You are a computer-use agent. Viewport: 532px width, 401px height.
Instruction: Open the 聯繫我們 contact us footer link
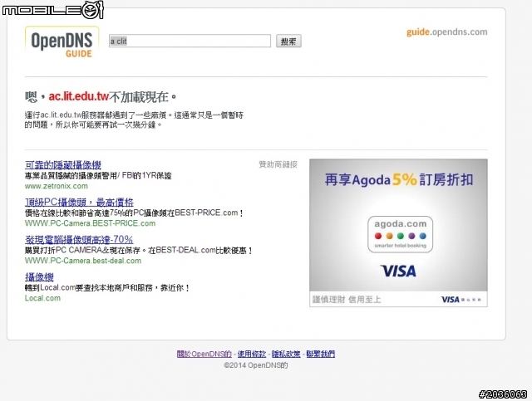[321, 354]
